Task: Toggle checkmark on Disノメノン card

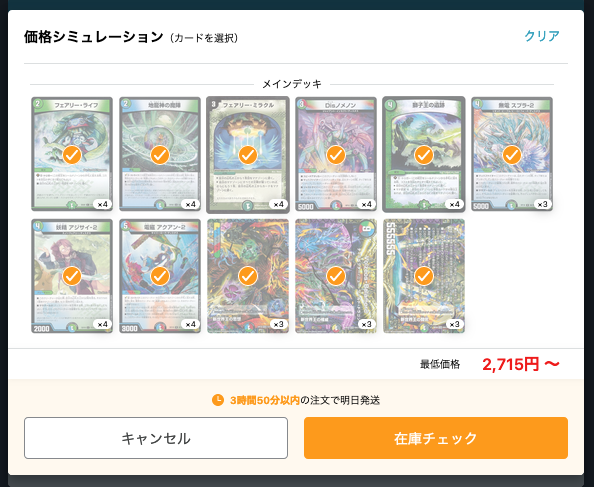Action: pos(336,155)
